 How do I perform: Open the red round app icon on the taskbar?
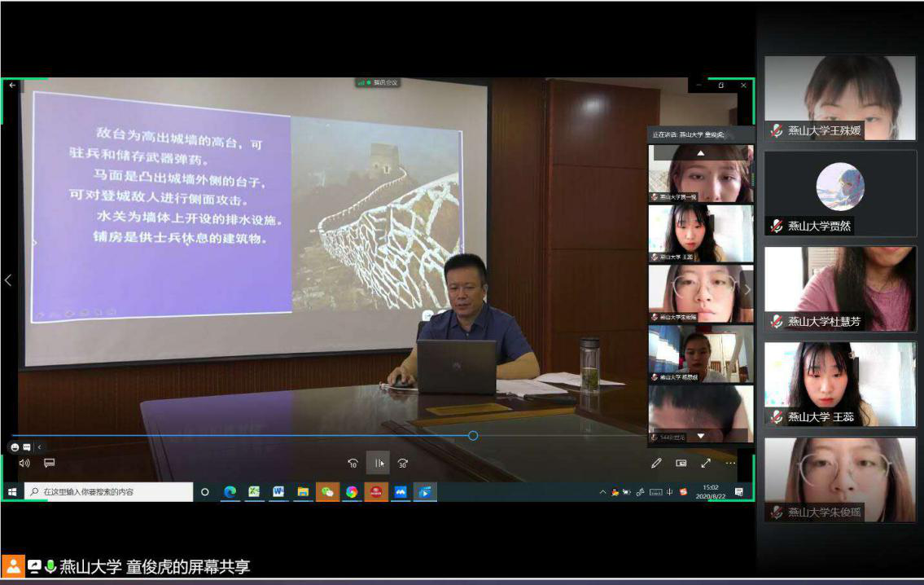coord(376,492)
